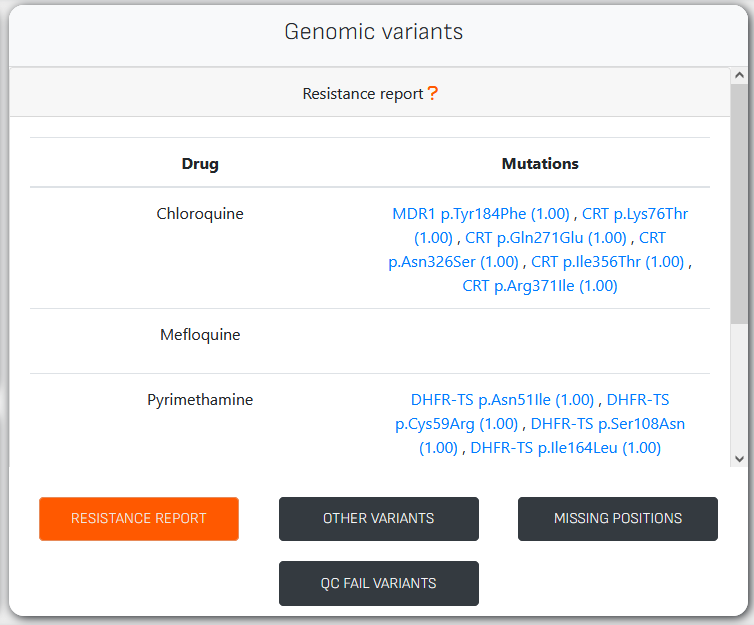Show the Missing Positions list
The image size is (754, 625).
click(618, 519)
